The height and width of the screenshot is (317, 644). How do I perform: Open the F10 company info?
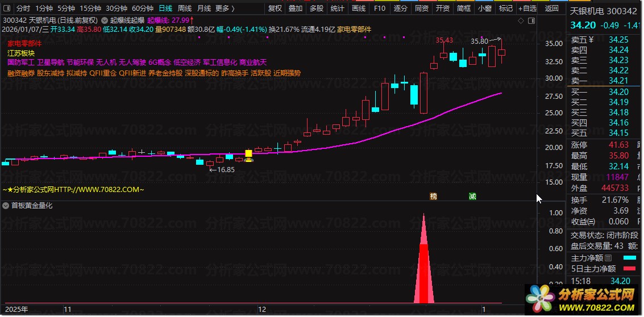pos(380,8)
